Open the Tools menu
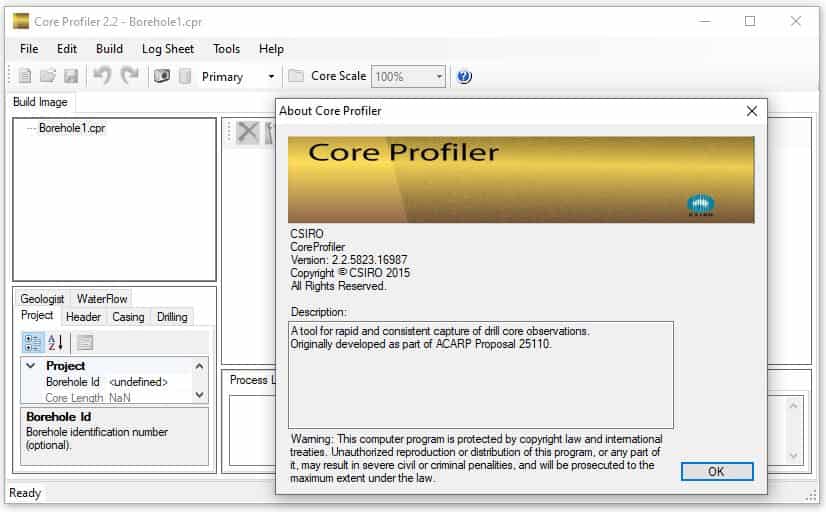Viewport: 826px width, 512px height. [x=227, y=49]
